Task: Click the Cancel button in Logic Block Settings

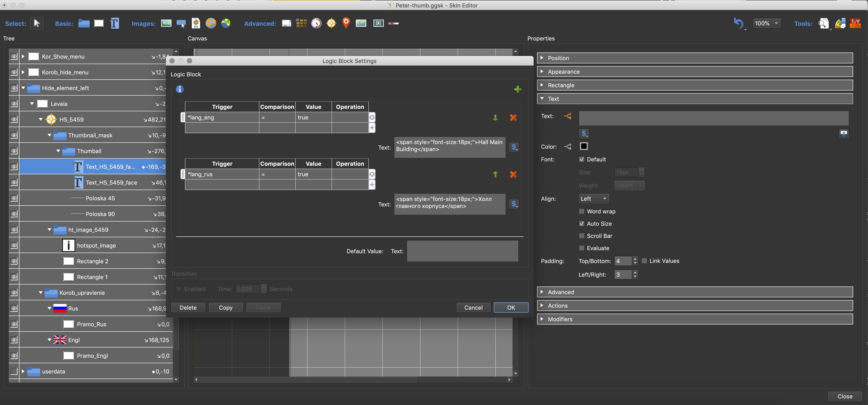Action: tap(474, 307)
